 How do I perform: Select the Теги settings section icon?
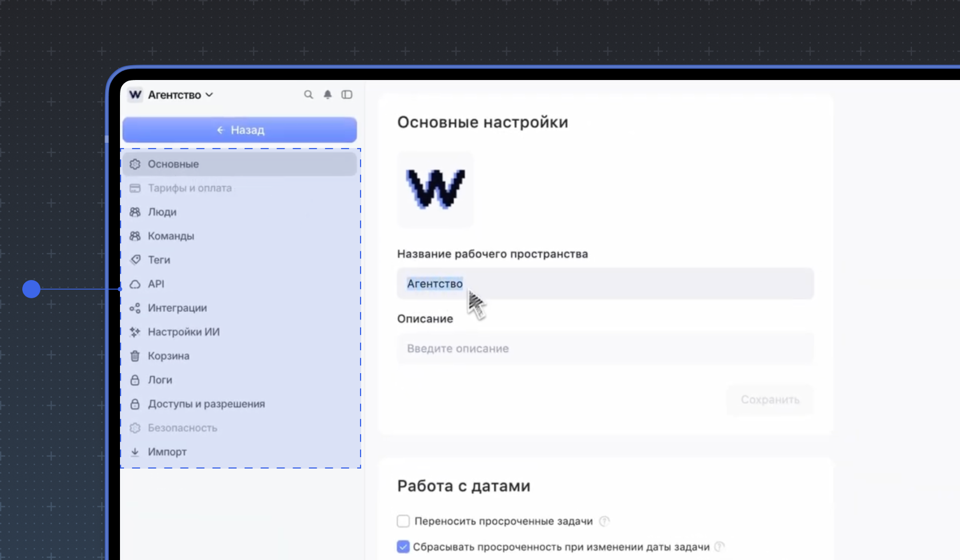pyautogui.click(x=135, y=259)
